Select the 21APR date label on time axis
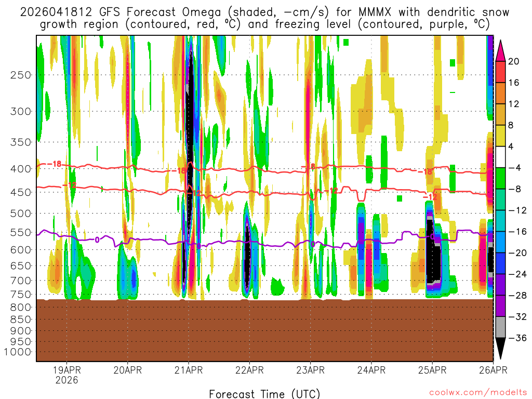This screenshot has height=399, width=532. coord(189,370)
